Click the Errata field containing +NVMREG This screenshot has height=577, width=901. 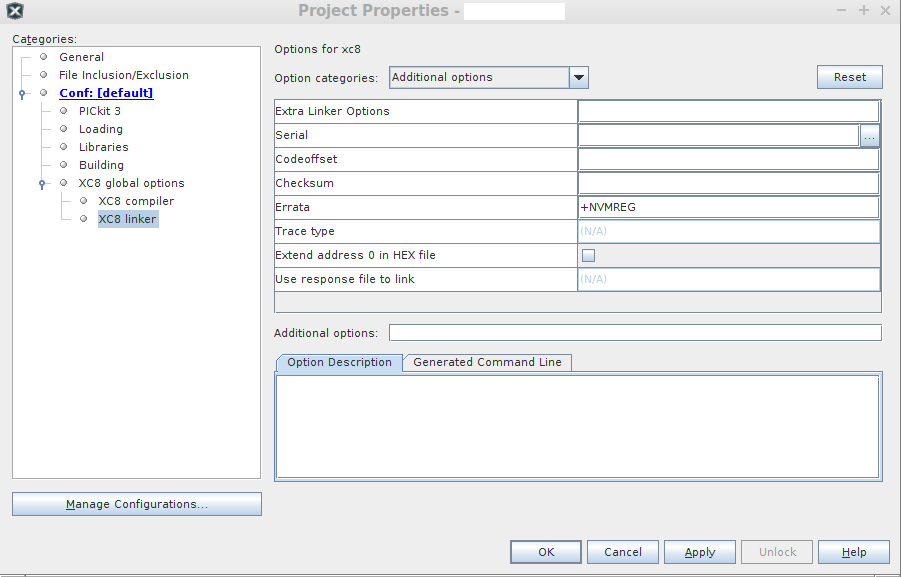tap(729, 207)
